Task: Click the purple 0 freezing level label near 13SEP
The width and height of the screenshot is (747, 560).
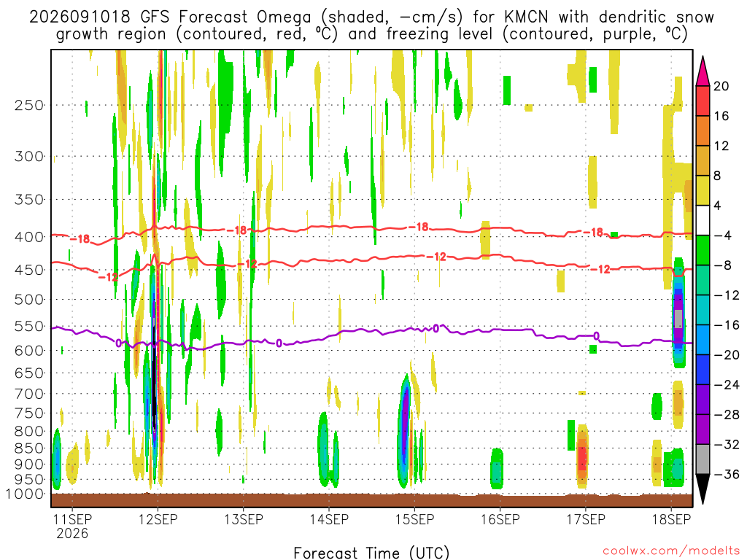Action: coord(279,343)
